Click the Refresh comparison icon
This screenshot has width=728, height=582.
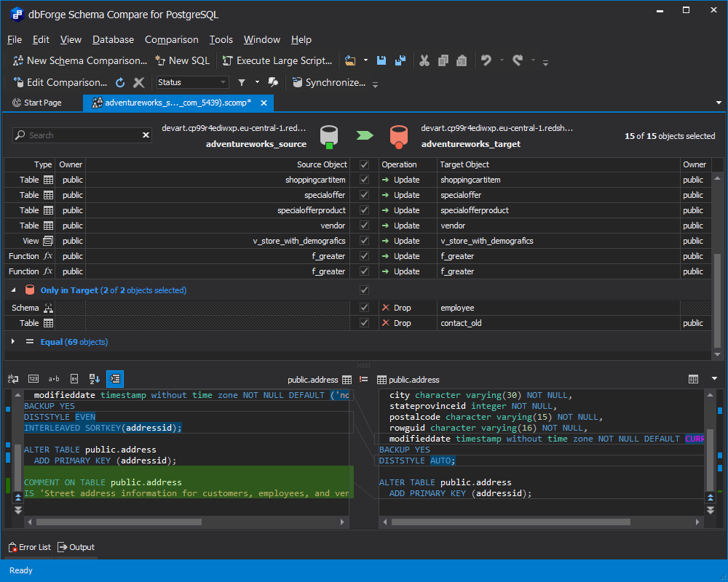tap(120, 83)
